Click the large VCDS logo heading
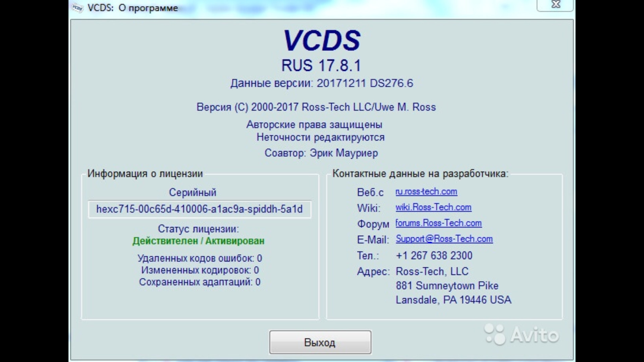 (x=322, y=41)
